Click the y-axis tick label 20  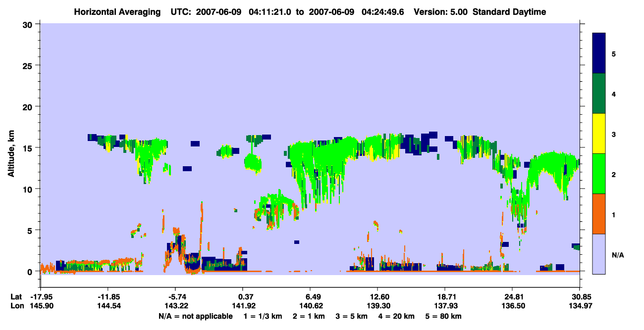coord(29,107)
